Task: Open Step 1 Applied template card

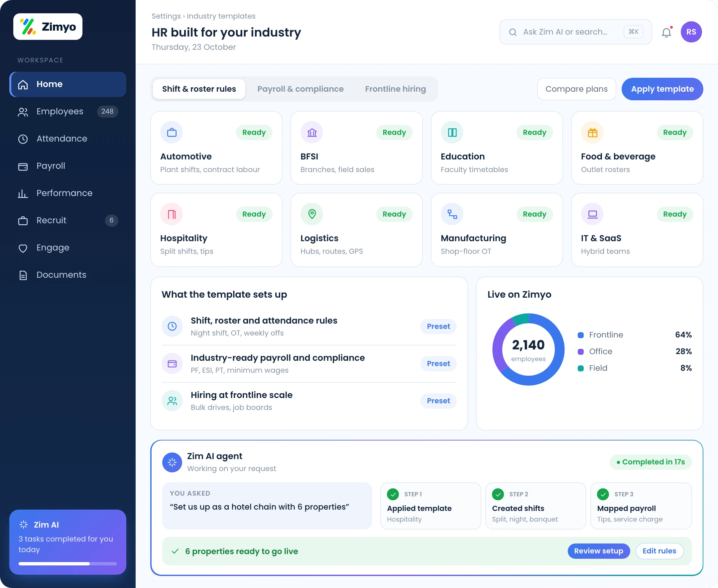Action: tap(430, 506)
